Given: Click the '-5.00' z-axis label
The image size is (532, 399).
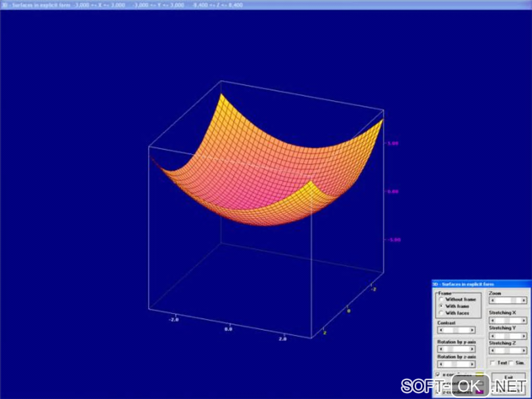Looking at the screenshot, I should click(x=394, y=239).
